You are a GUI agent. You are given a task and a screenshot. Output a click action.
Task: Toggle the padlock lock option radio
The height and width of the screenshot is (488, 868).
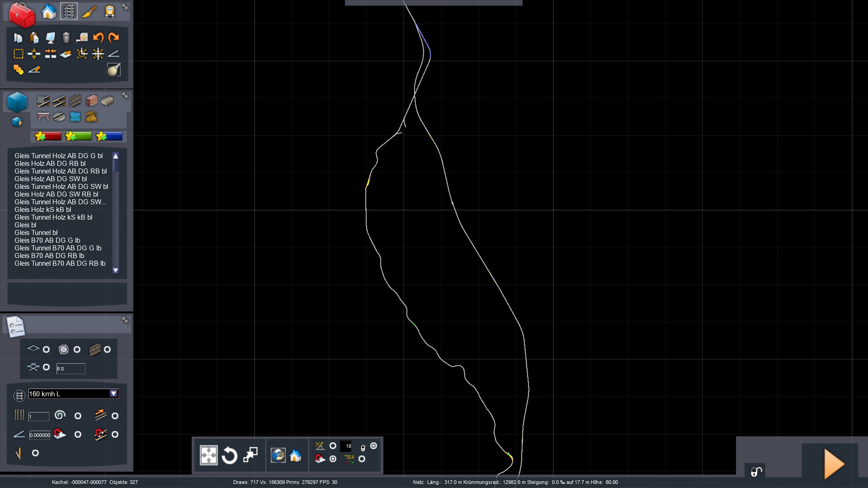pos(373,446)
